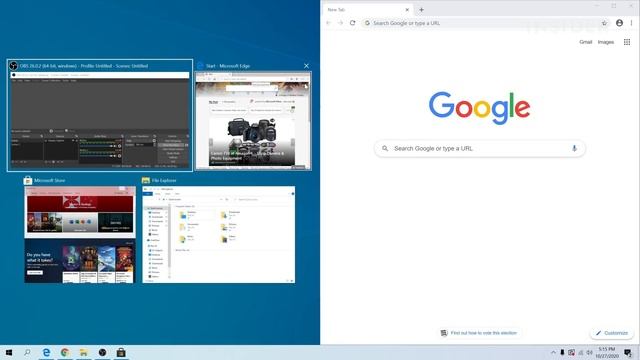Switch to OBS Studio on the taskbar
Viewport: 640px width, 360px height.
(x=102, y=352)
